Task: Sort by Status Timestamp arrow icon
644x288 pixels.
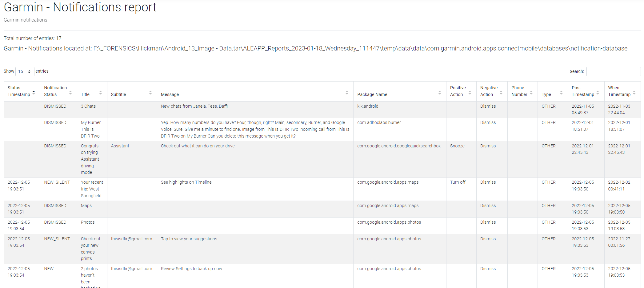Action: pyautogui.click(x=34, y=92)
